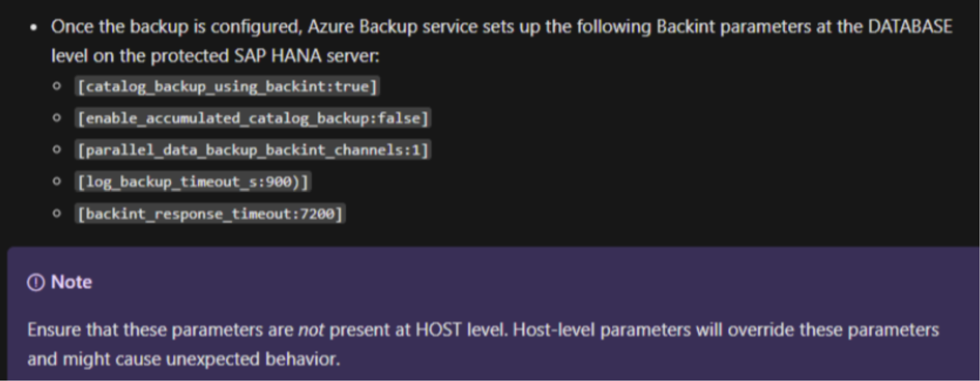
Task: Select the log_backup_timeout_s:900 code block
Action: (193, 182)
